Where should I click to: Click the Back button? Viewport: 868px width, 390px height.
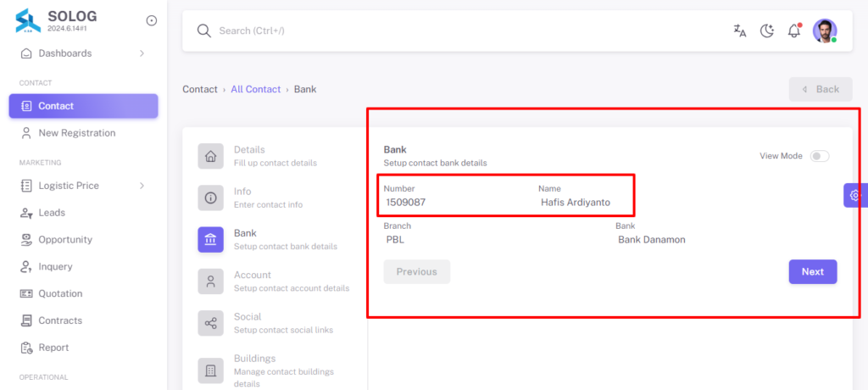(821, 89)
